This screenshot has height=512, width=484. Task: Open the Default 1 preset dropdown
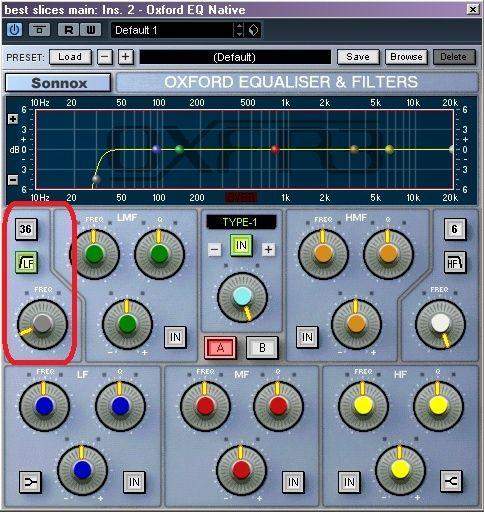[x=173, y=30]
